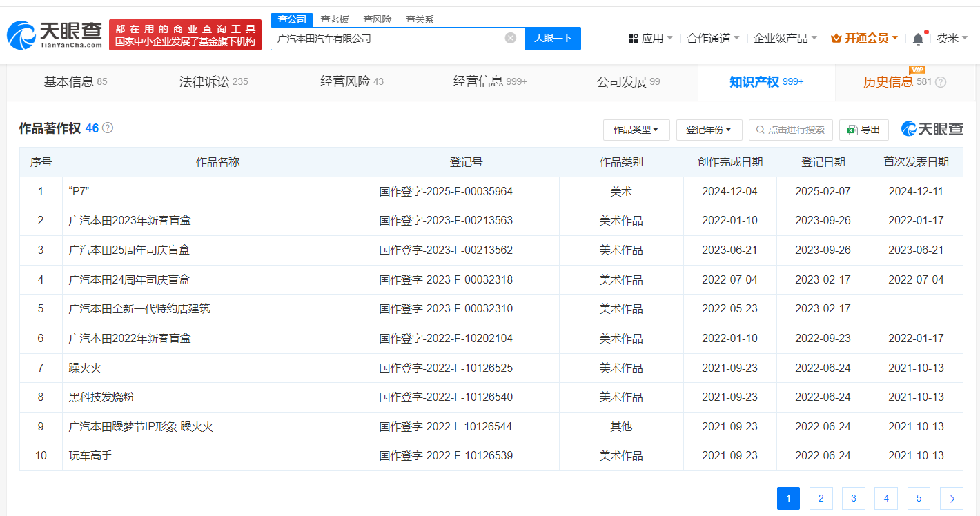This screenshot has width=980, height=516.
Task: Click 开通会员 membership button
Action: pos(864,39)
